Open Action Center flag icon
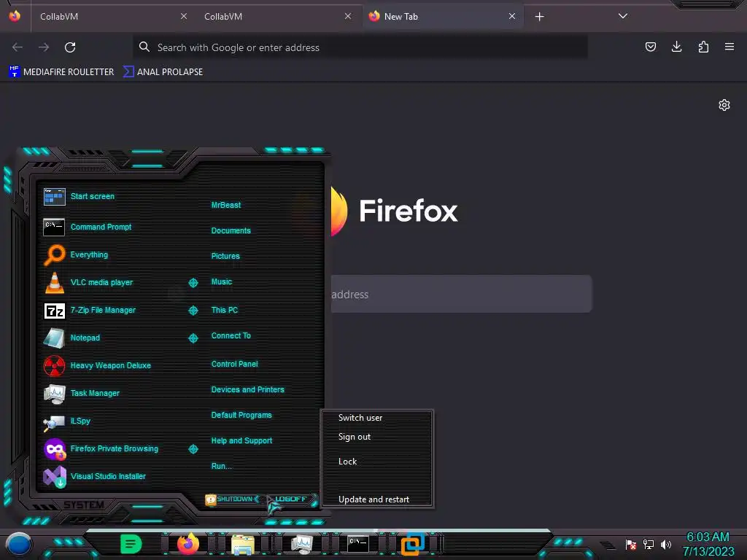Image resolution: width=747 pixels, height=560 pixels. [631, 544]
